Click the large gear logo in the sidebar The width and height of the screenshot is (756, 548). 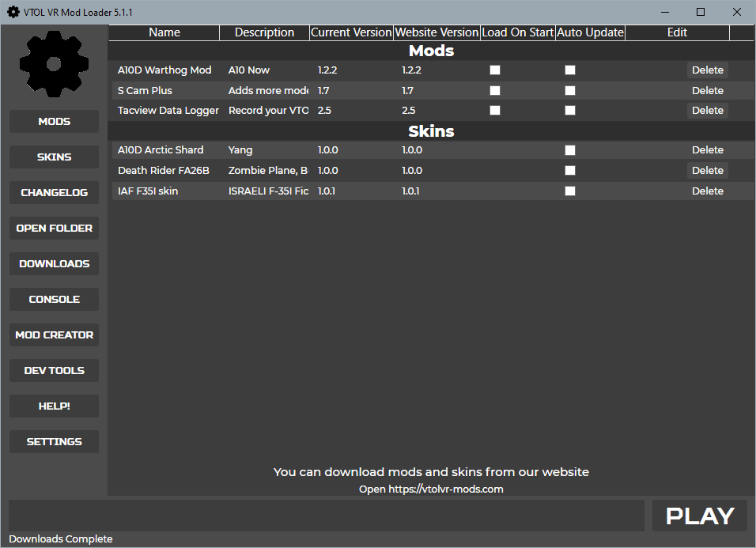tap(54, 64)
